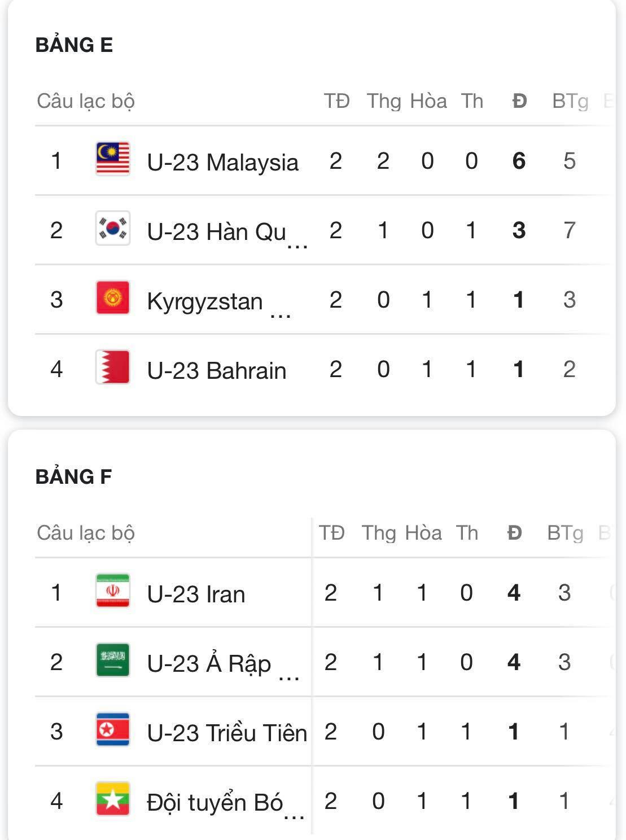Viewport: 626px width, 840px height.
Task: Click the BẢNG F group heading
Action: [73, 477]
